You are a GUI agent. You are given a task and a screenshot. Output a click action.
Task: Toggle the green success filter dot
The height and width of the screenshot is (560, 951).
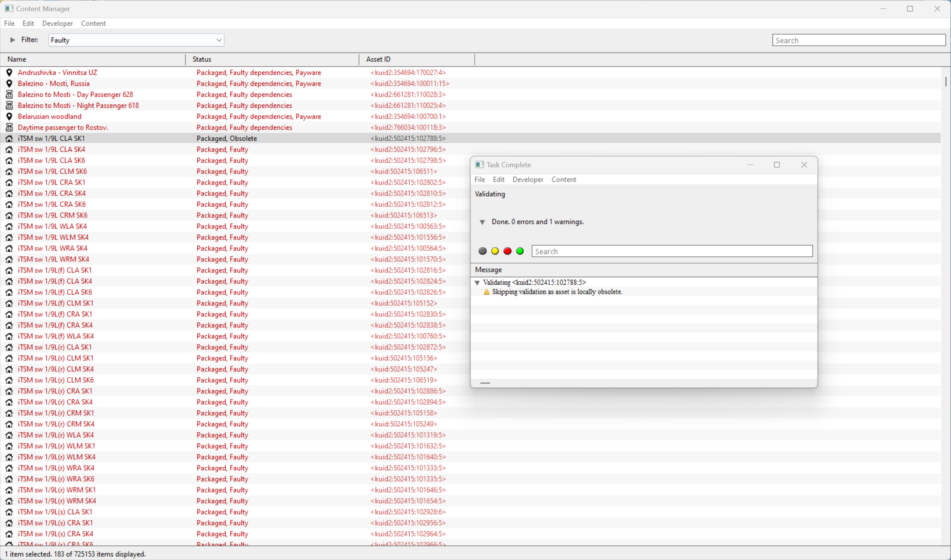pos(520,251)
